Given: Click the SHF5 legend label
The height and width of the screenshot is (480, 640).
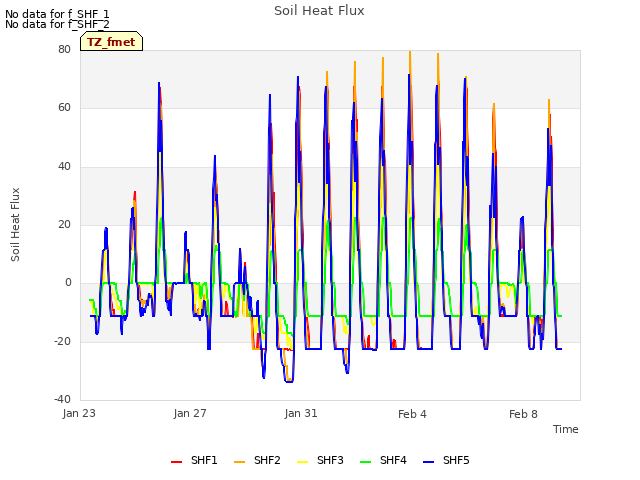Looking at the screenshot, I should point(456,460).
